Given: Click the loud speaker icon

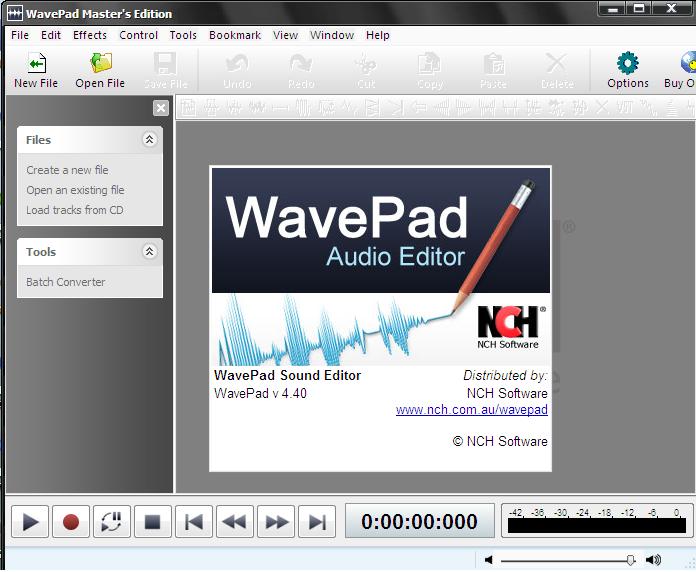Looking at the screenshot, I should pyautogui.click(x=653, y=560).
